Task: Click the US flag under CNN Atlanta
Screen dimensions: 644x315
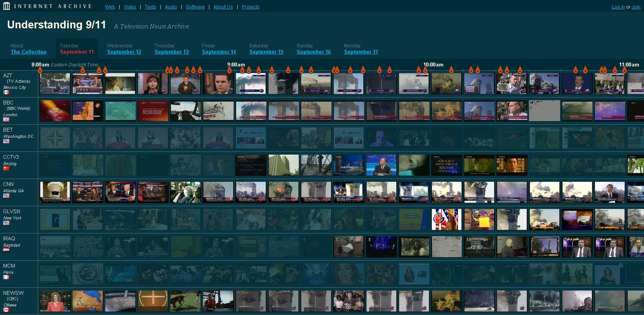Action: click(6, 196)
